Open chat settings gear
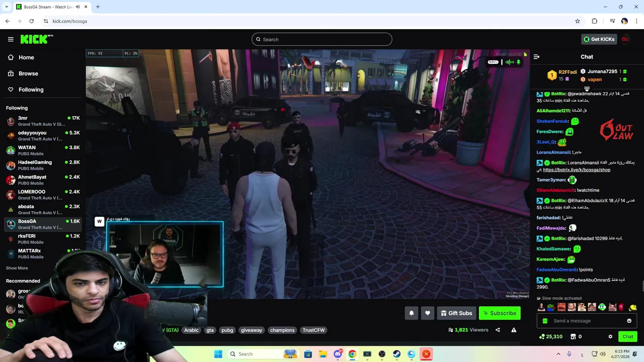The width and height of the screenshot is (644, 362). click(x=610, y=336)
